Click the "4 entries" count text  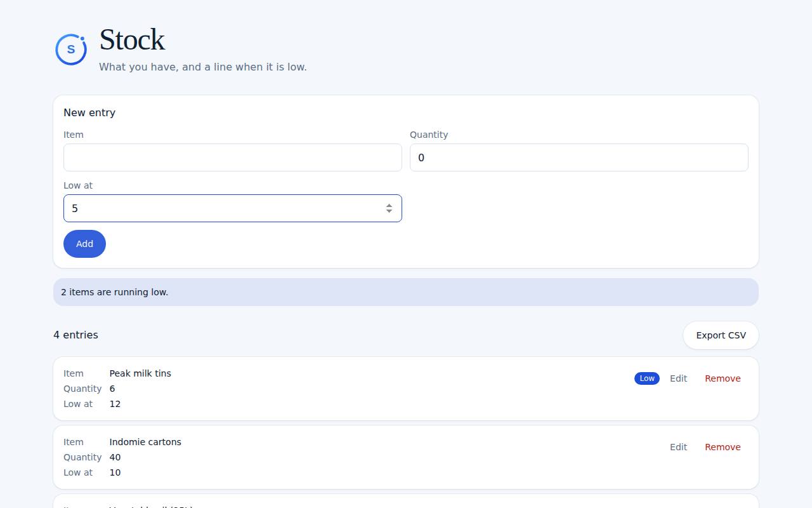pyautogui.click(x=75, y=335)
